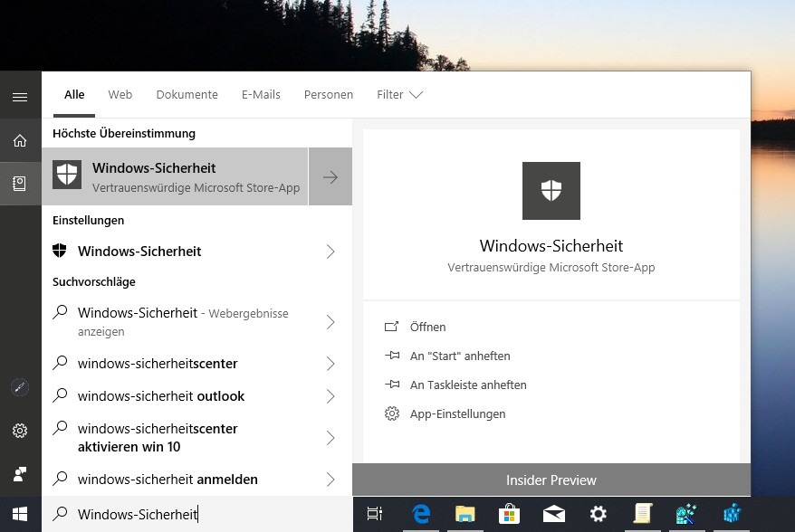Open the settings gear in left sidebar
The height and width of the screenshot is (532, 795).
tap(20, 431)
